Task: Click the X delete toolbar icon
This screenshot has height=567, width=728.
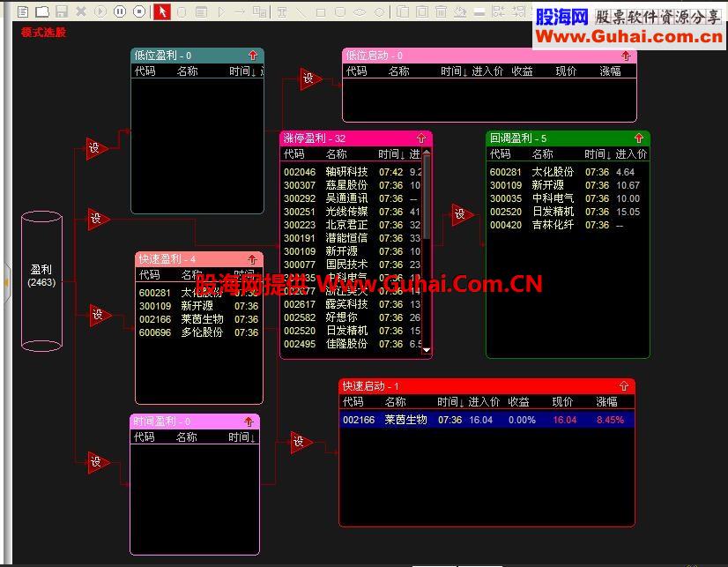Action: [81, 11]
